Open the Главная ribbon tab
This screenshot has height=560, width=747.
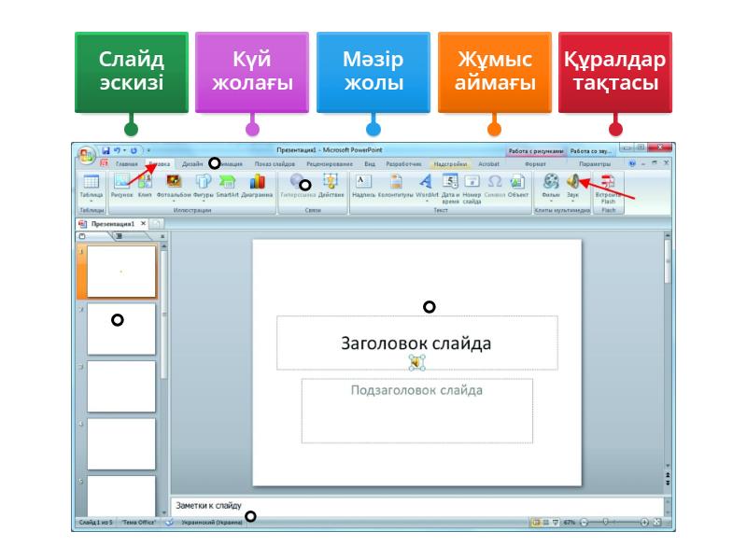[x=126, y=164]
